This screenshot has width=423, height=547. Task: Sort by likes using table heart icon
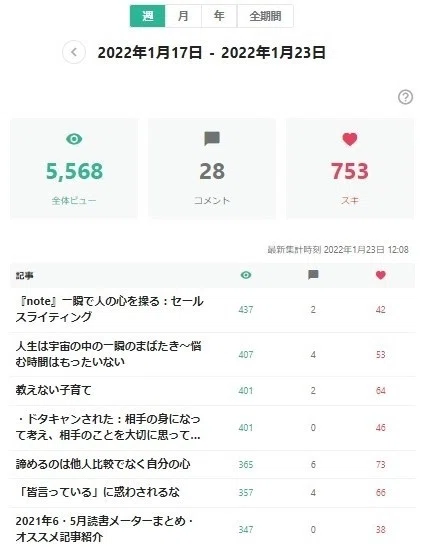(380, 275)
